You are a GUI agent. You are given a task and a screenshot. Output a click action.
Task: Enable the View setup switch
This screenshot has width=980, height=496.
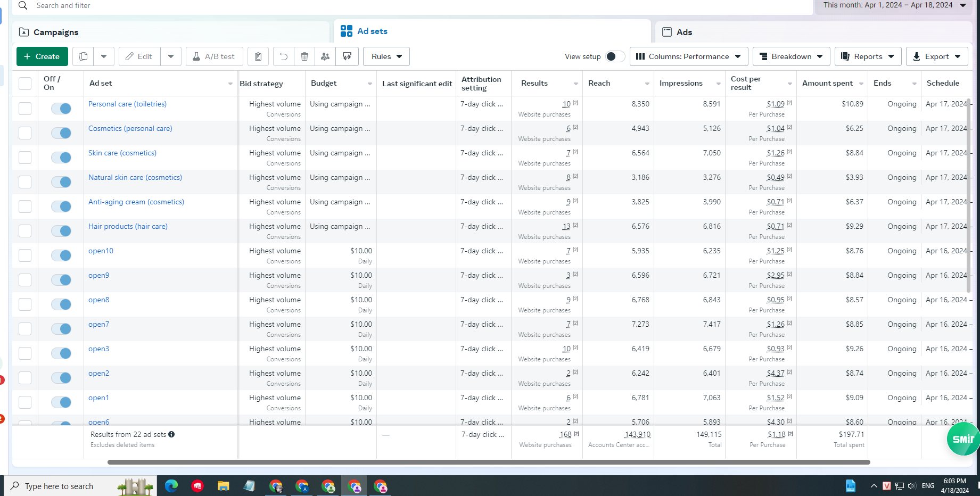pyautogui.click(x=615, y=56)
